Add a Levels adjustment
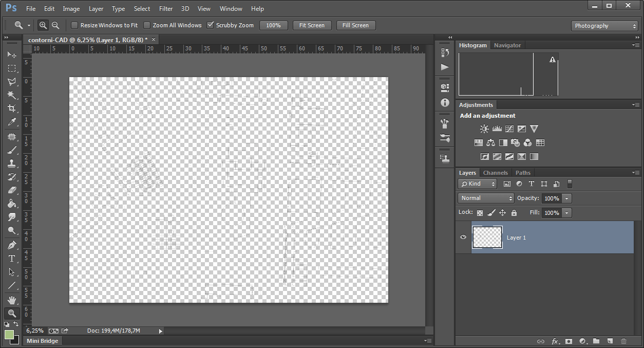This screenshot has width=644, height=348. 497,129
